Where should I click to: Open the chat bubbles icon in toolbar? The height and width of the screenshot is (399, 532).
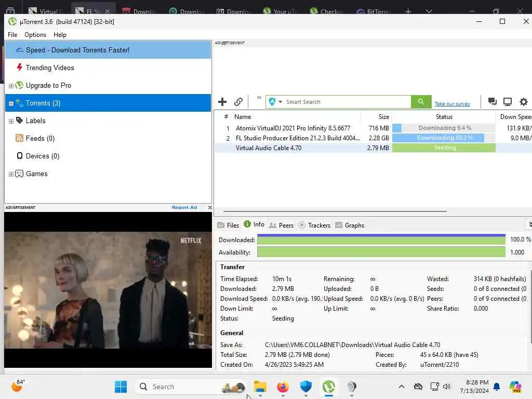coord(492,102)
